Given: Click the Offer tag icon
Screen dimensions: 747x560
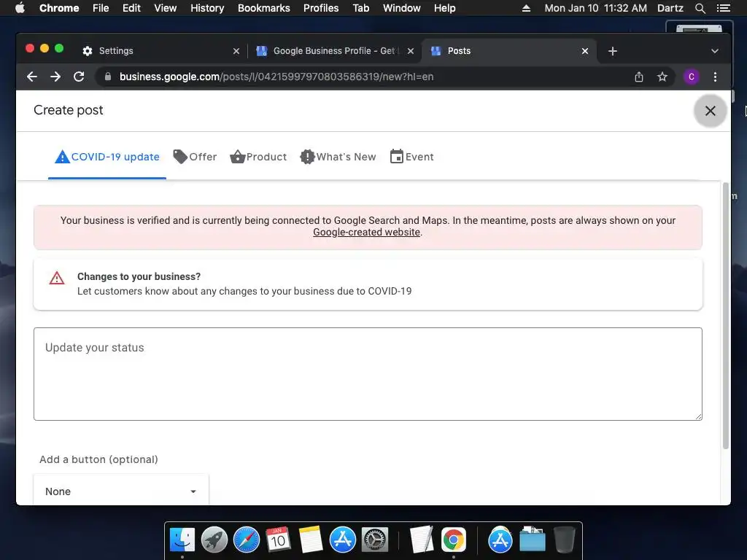Looking at the screenshot, I should click(180, 157).
